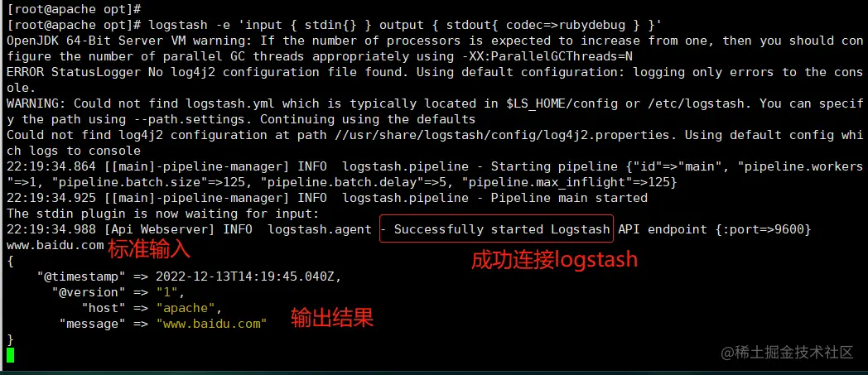Click the red 成功连接logstash annotation
The width and height of the screenshot is (868, 375).
pos(554,261)
